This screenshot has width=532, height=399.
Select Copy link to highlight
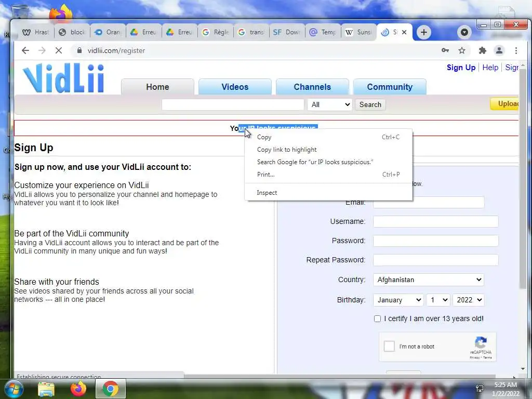[328, 150]
